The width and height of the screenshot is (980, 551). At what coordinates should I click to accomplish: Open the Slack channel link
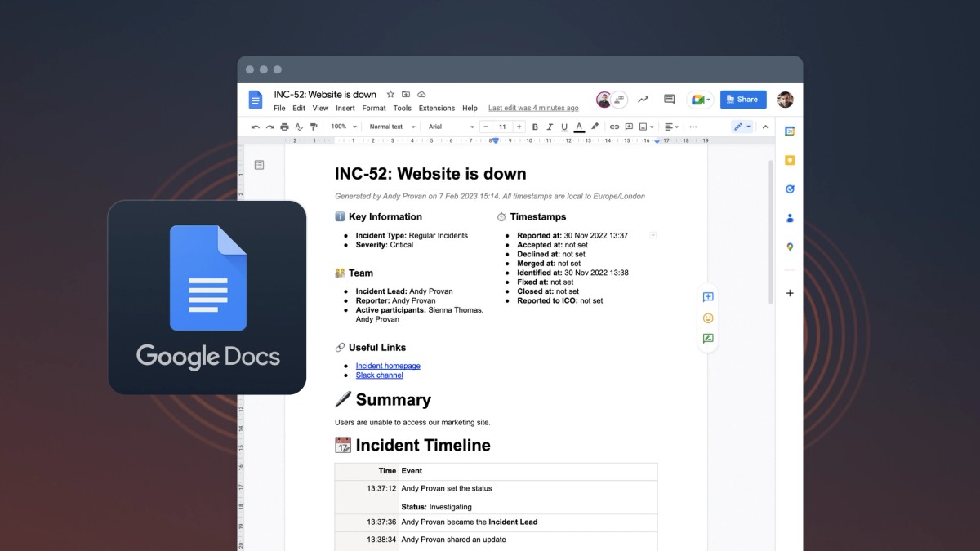click(x=378, y=375)
